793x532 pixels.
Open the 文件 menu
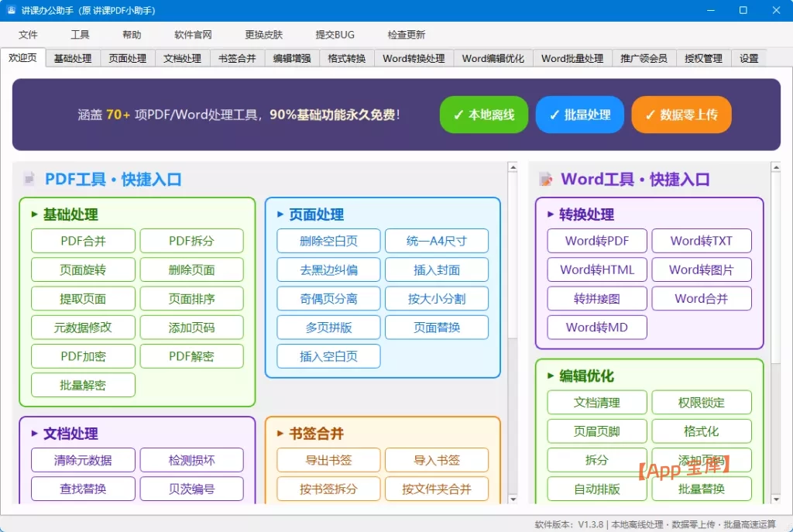point(28,34)
